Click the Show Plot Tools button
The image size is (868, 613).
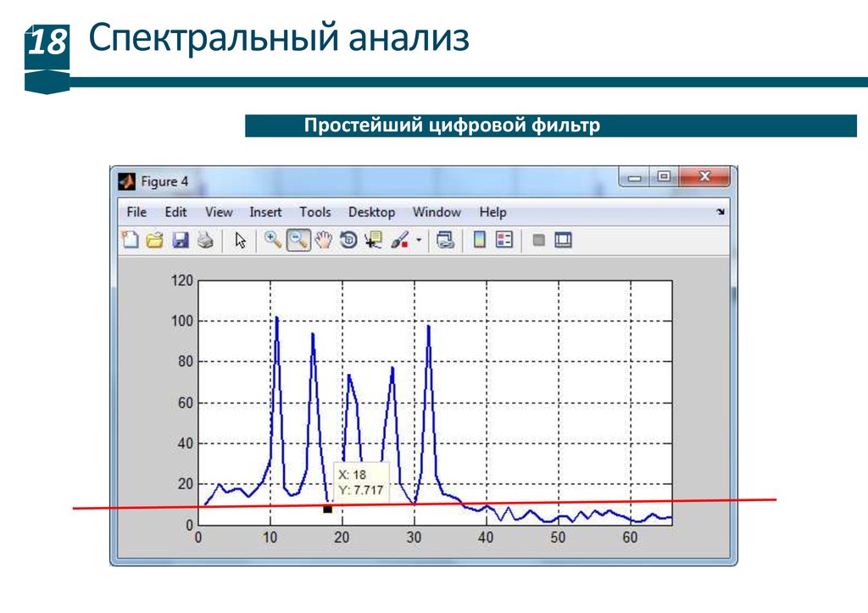point(563,240)
